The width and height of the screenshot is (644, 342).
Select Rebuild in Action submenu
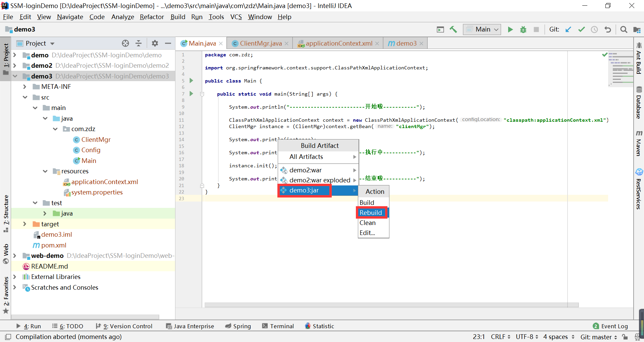371,213
